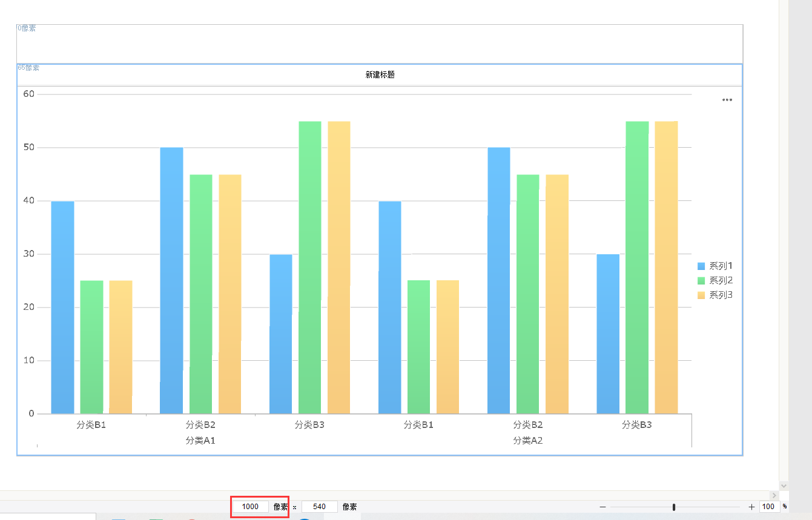Click the 分类B2 label above 分类A2
The height and width of the screenshot is (520, 812).
[528, 425]
